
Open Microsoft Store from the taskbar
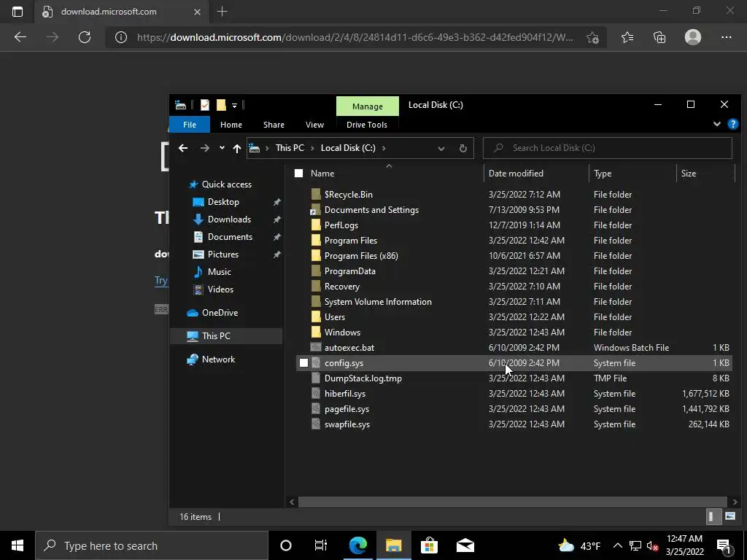429,545
